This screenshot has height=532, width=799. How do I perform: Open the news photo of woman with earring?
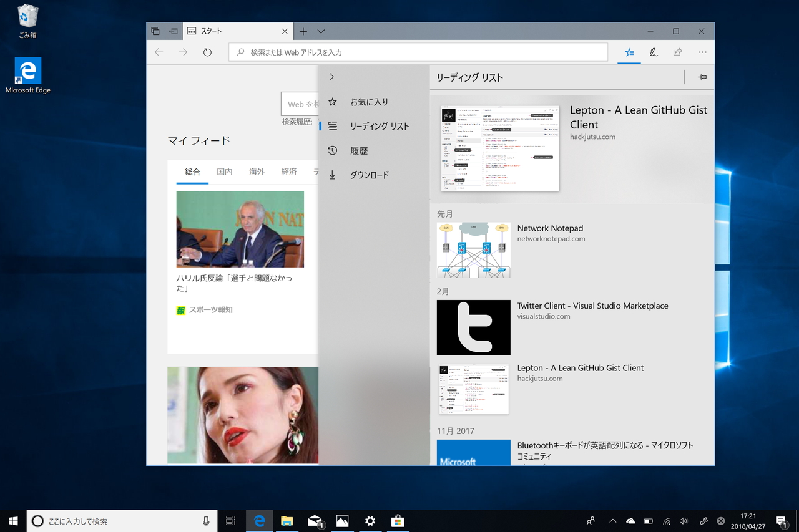243,416
